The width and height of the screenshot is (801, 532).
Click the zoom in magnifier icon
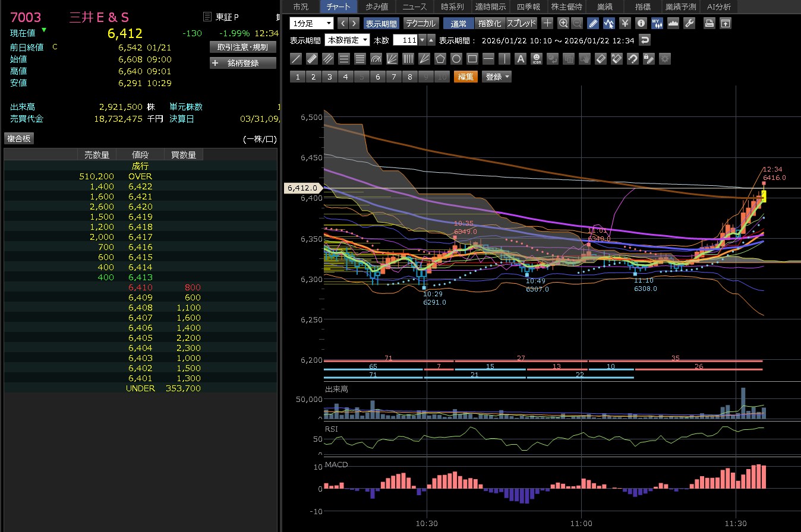(x=563, y=23)
